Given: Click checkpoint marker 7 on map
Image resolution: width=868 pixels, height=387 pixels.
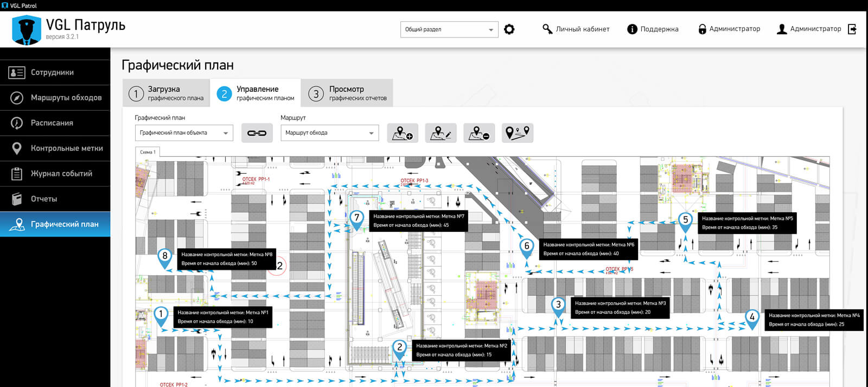Looking at the screenshot, I should 356,220.
